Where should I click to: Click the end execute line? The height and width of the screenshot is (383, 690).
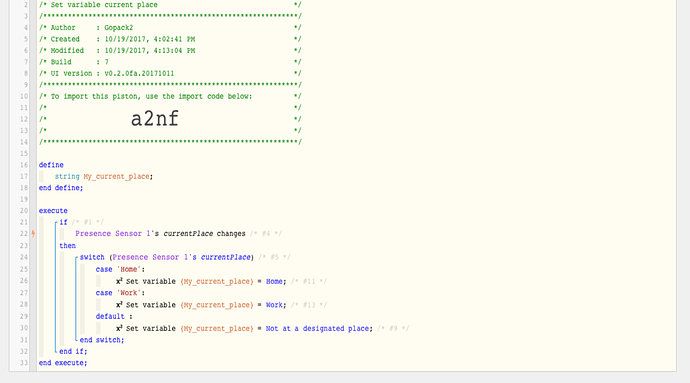pos(63,363)
